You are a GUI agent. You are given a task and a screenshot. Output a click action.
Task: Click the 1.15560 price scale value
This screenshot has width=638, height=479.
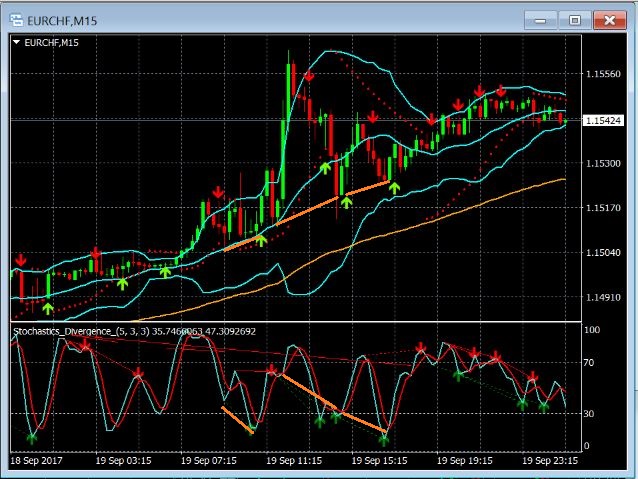click(603, 74)
